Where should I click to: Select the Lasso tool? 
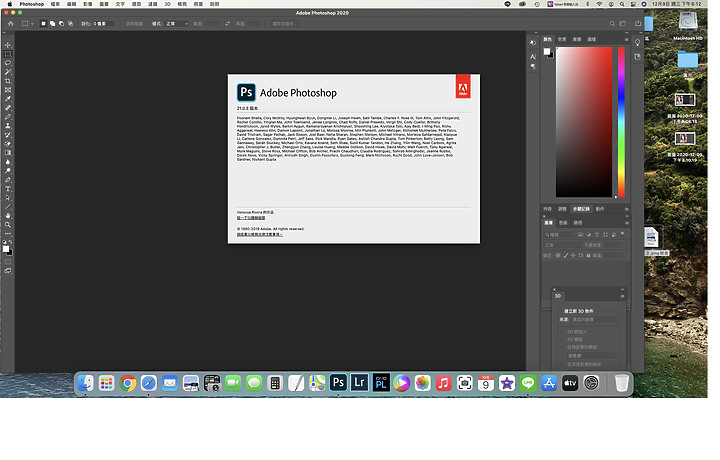(x=8, y=63)
